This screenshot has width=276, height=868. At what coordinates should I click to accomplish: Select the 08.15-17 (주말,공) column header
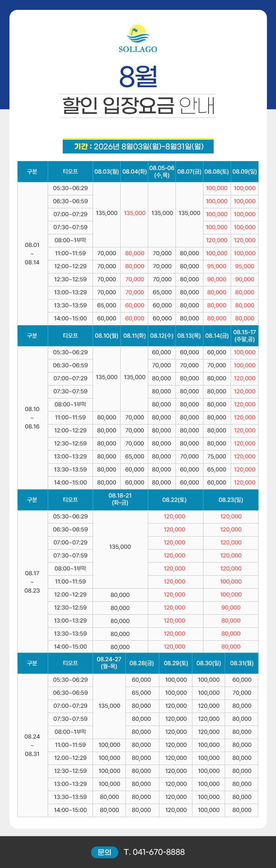click(244, 336)
